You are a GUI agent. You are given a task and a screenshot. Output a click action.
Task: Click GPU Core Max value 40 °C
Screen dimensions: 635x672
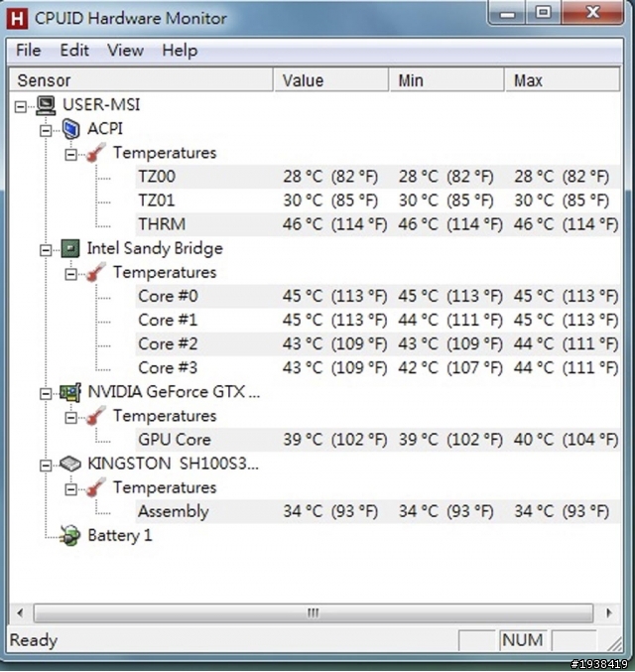pyautogui.click(x=566, y=440)
